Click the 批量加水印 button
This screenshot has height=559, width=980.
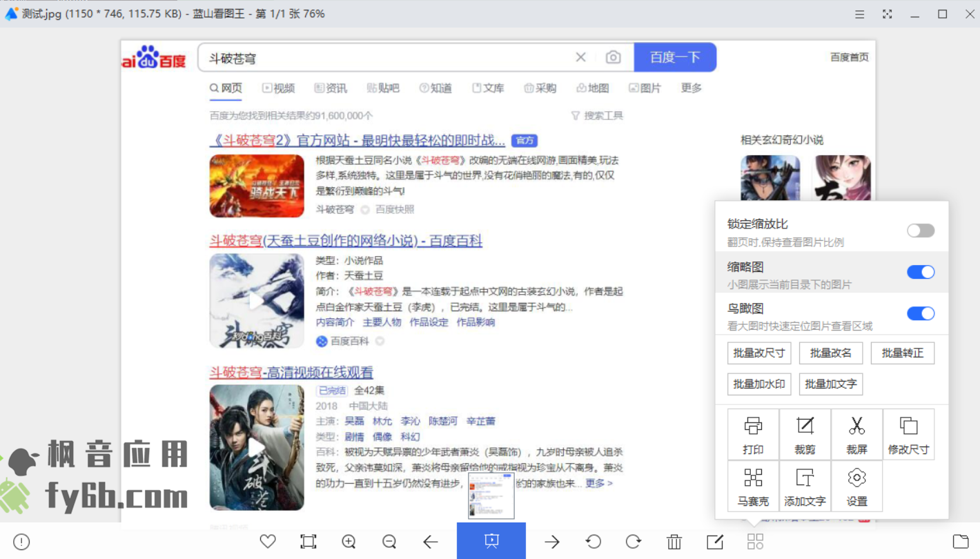[x=759, y=384]
